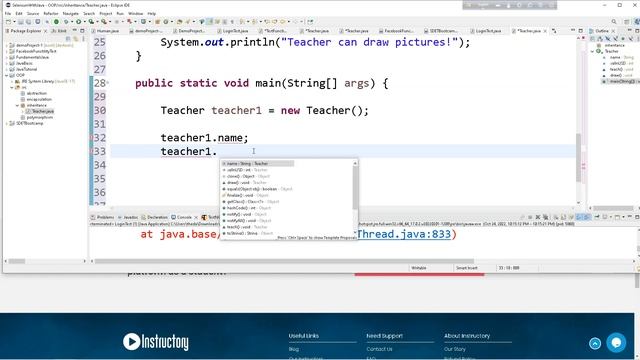Select the Package Explorer tab
The image size is (640, 360).
point(23,31)
